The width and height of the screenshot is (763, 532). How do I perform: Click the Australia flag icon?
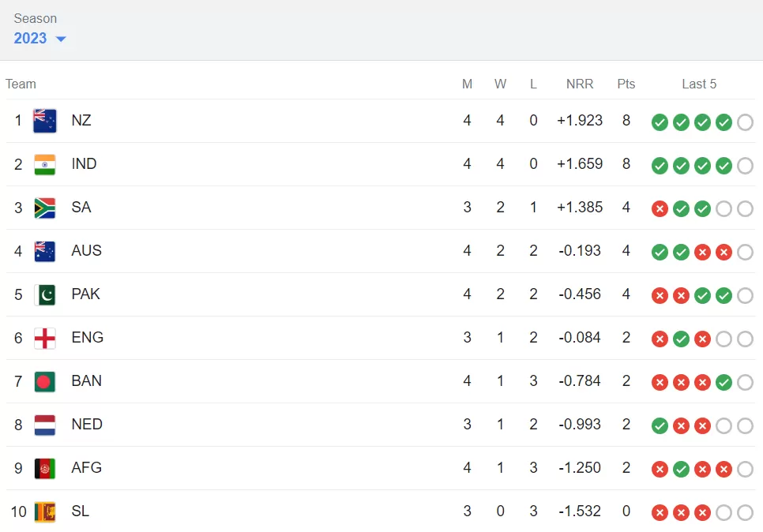point(45,251)
